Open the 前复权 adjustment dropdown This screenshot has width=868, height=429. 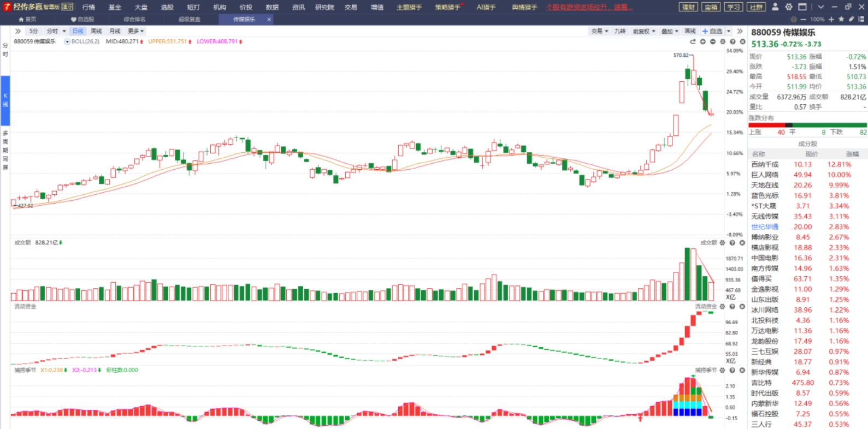point(643,31)
